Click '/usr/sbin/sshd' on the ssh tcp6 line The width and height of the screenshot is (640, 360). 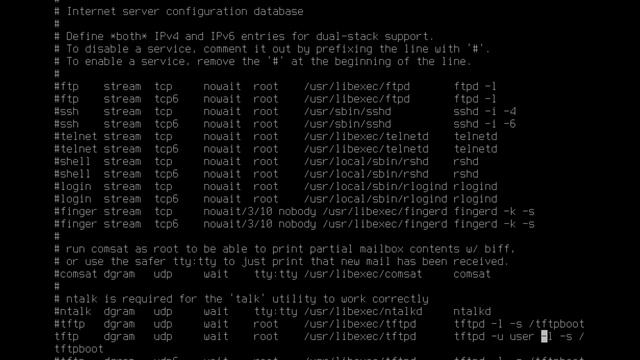coord(347,124)
